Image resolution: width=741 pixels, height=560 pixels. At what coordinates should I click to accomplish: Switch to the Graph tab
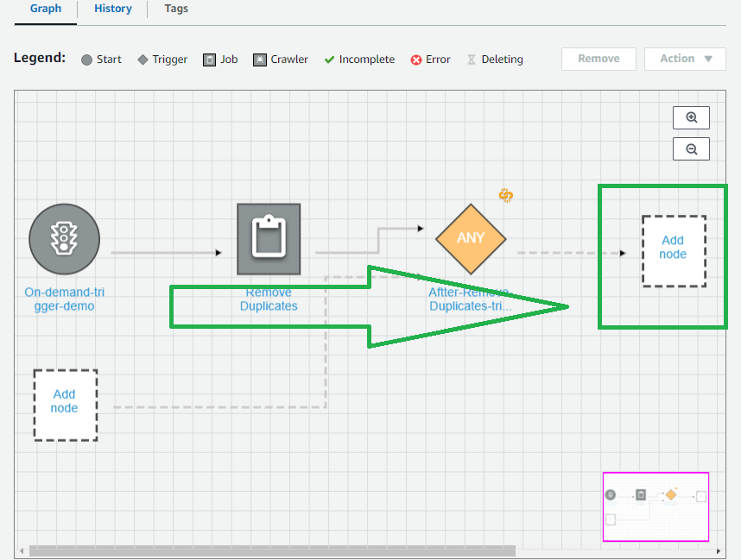[46, 9]
